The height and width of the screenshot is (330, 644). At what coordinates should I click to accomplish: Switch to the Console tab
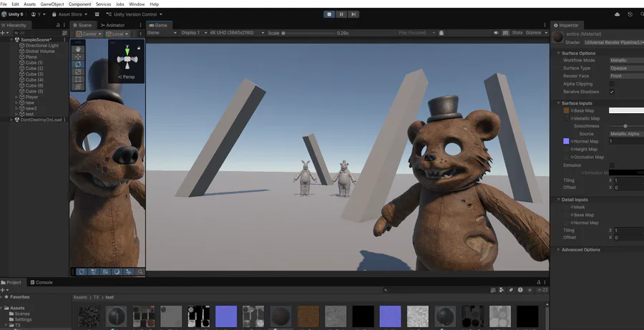point(41,282)
